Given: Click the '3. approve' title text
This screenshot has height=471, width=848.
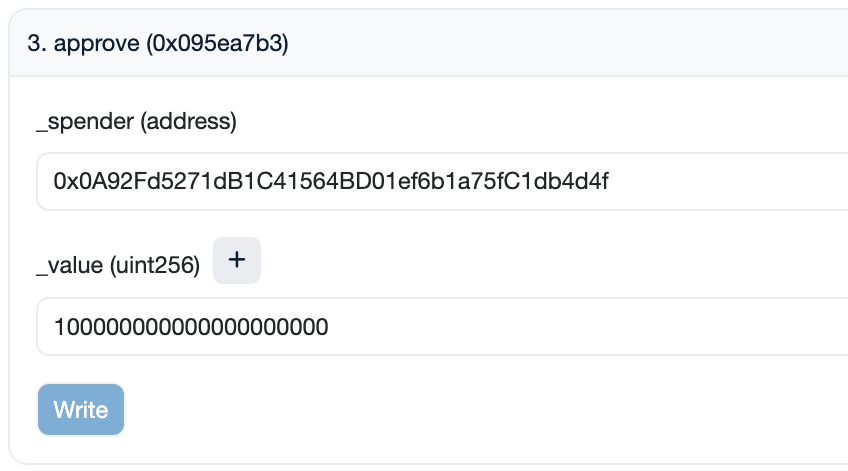Looking at the screenshot, I should point(84,45).
